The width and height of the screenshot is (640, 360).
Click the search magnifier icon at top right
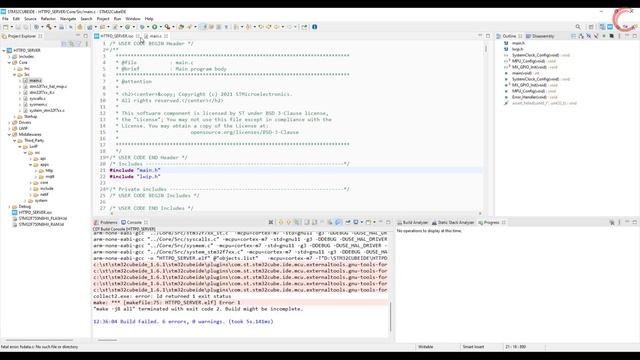578,27
